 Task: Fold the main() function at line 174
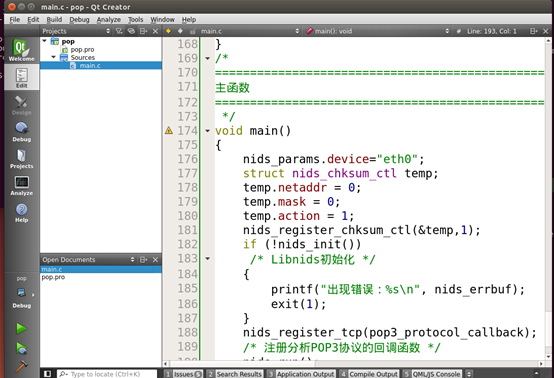(208, 131)
